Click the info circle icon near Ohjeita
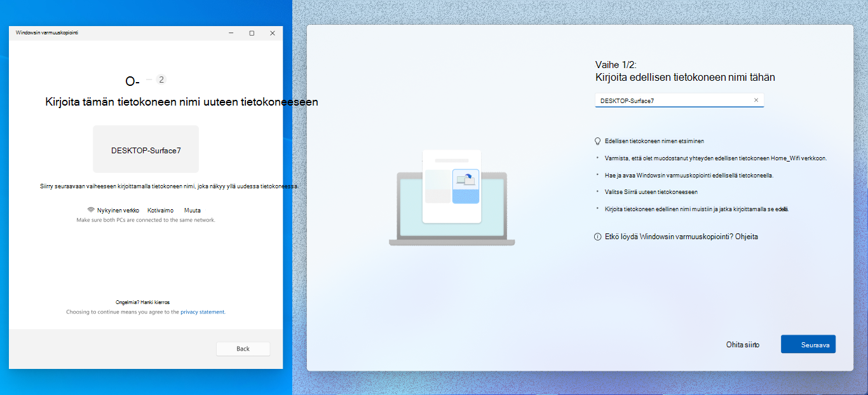Screen dimensions: 868x395 pyautogui.click(x=597, y=237)
